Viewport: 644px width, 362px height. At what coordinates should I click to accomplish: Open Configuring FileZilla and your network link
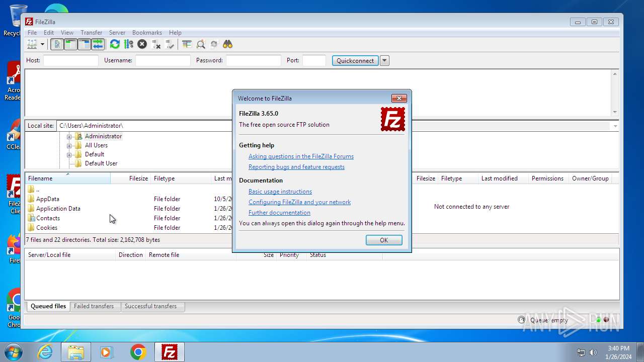(299, 202)
